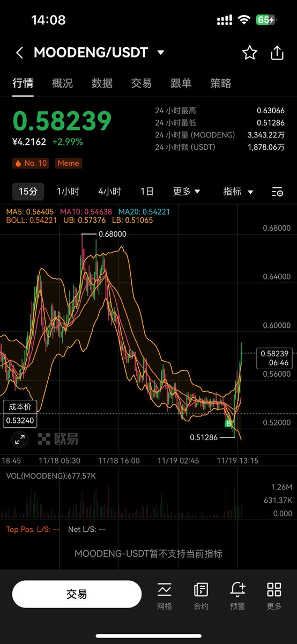Tap the 11/19 13:15 time axis label
Viewport: 297px width, 644px height.
click(x=237, y=460)
